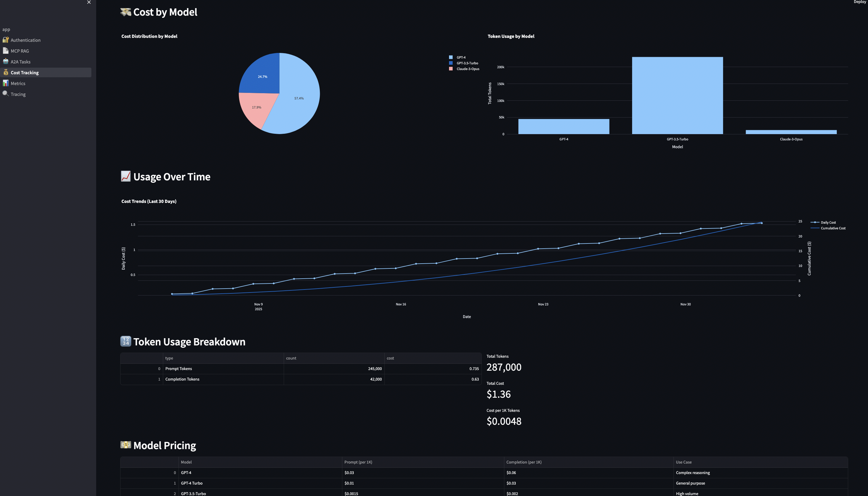Open the Metrics page
This screenshot has height=496, width=868.
click(x=18, y=84)
